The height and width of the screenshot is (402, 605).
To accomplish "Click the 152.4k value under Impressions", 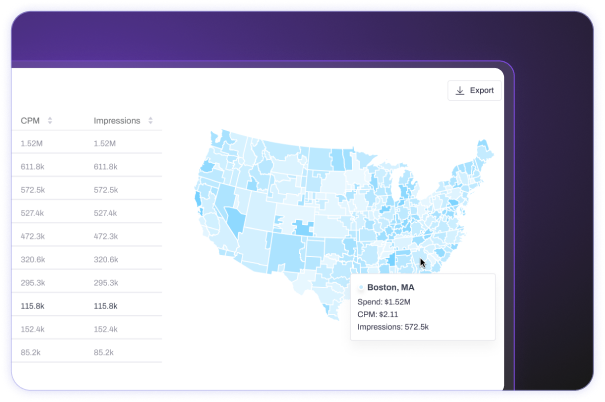I will click(x=107, y=328).
